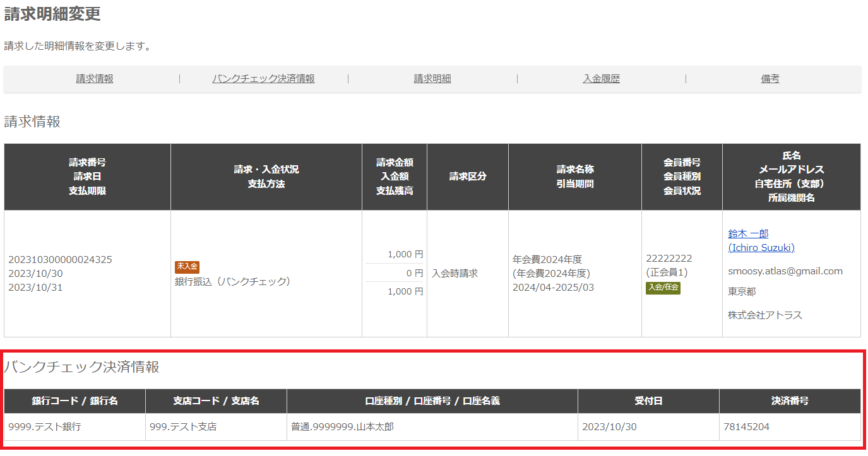Click the 受付日 value 2023/10/30
The height and width of the screenshot is (456, 868).
pyautogui.click(x=609, y=427)
